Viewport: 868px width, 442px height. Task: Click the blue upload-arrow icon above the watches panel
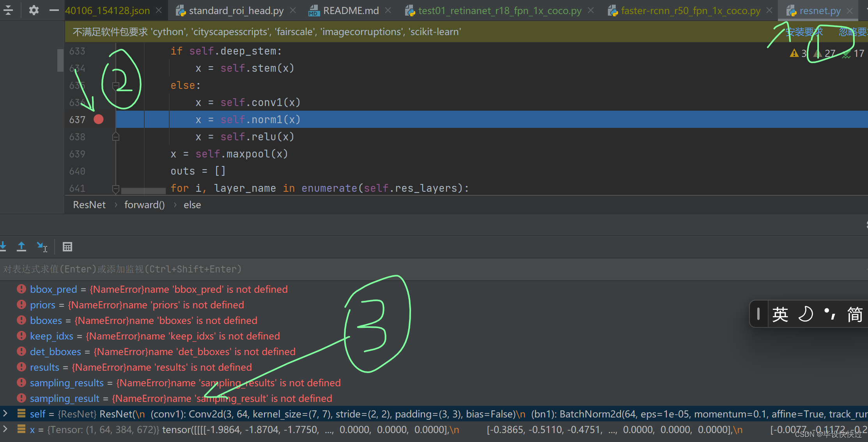(21, 246)
